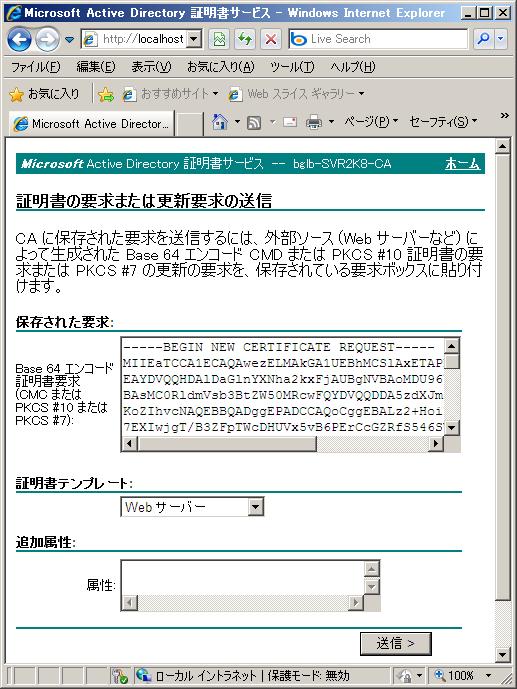The image size is (517, 689).
Task: Click the page scrollbar up arrow
Action: point(503,145)
